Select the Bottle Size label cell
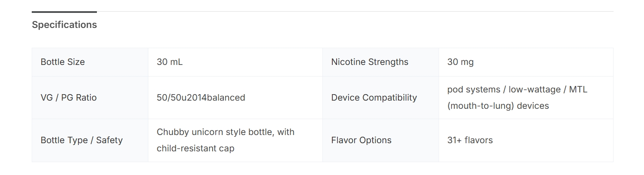The height and width of the screenshot is (175, 644). point(63,62)
